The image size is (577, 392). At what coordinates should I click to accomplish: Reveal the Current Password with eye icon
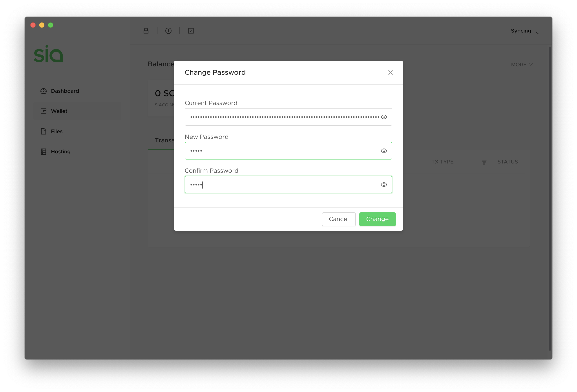pyautogui.click(x=384, y=117)
